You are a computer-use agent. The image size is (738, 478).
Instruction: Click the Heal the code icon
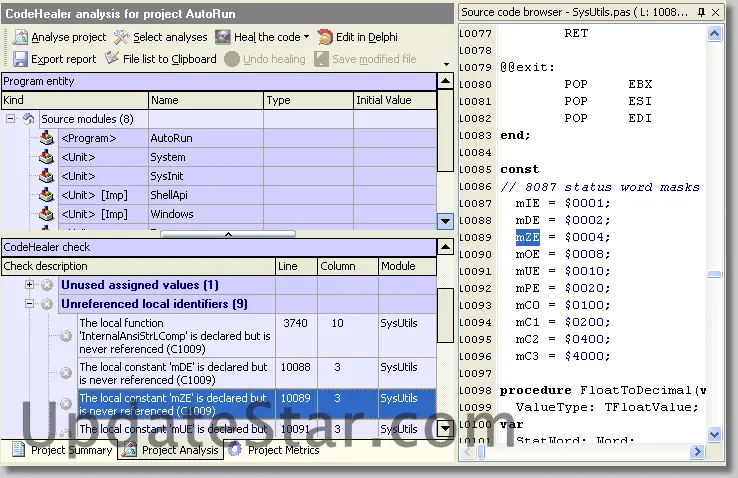pyautogui.click(x=224, y=37)
